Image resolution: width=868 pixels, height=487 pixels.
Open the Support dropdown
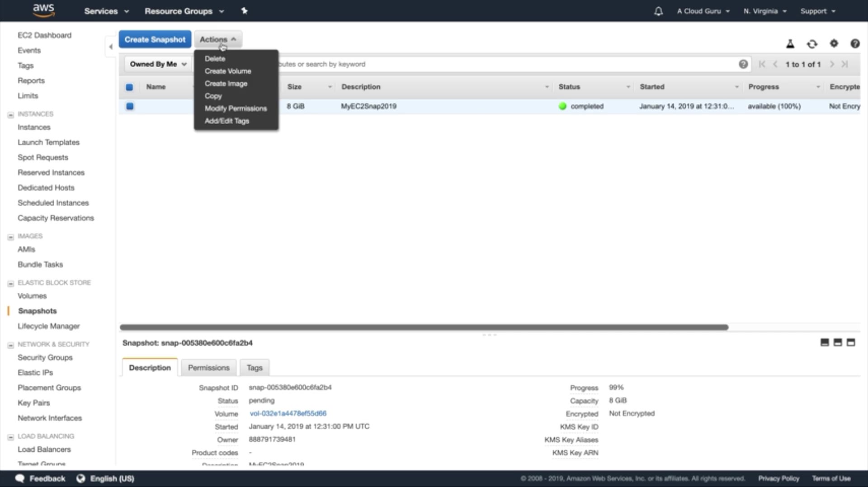818,11
